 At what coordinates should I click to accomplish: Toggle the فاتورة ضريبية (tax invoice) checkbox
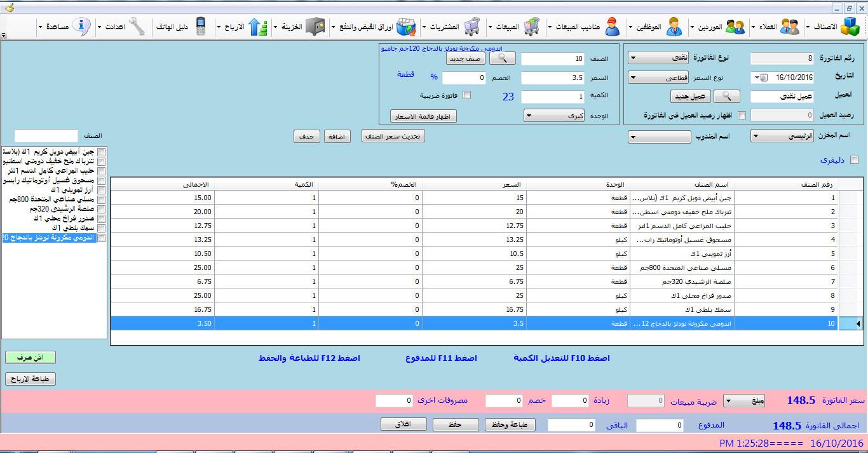[466, 95]
